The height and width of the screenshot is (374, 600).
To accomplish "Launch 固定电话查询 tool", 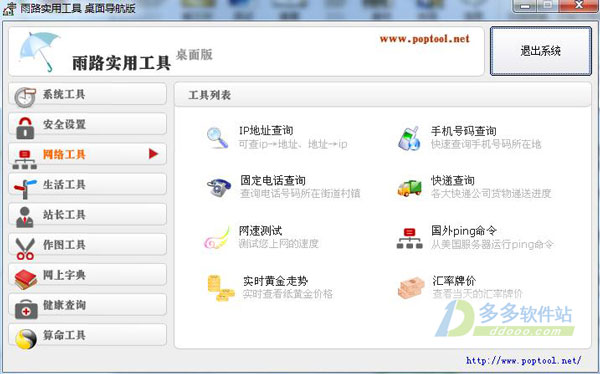I will pyautogui.click(x=273, y=180).
